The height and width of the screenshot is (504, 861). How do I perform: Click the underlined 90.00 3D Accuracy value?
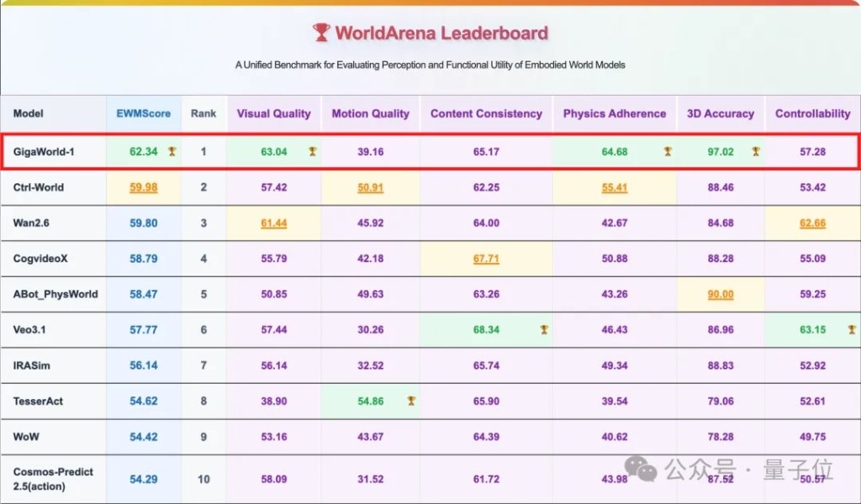click(721, 295)
